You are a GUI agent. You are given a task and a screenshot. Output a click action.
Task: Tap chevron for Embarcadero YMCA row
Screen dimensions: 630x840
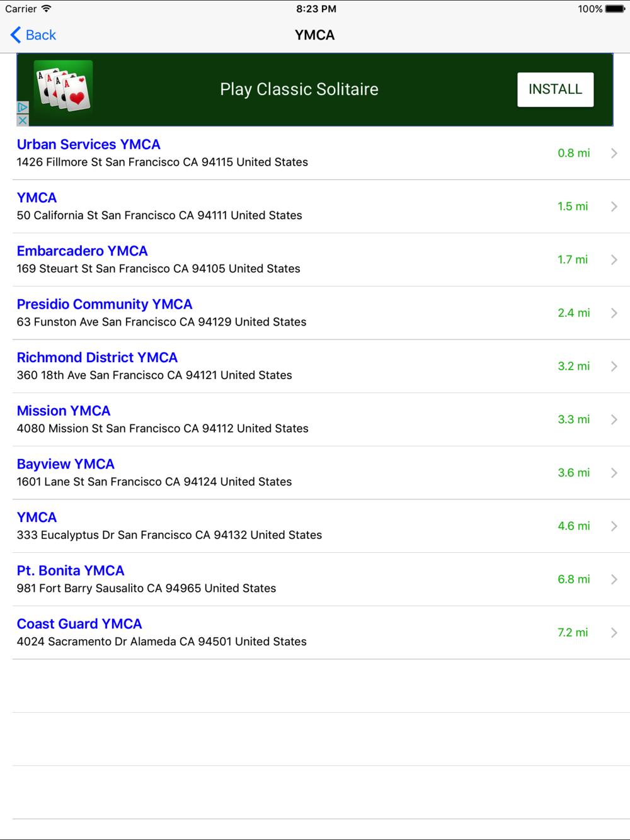click(x=614, y=259)
